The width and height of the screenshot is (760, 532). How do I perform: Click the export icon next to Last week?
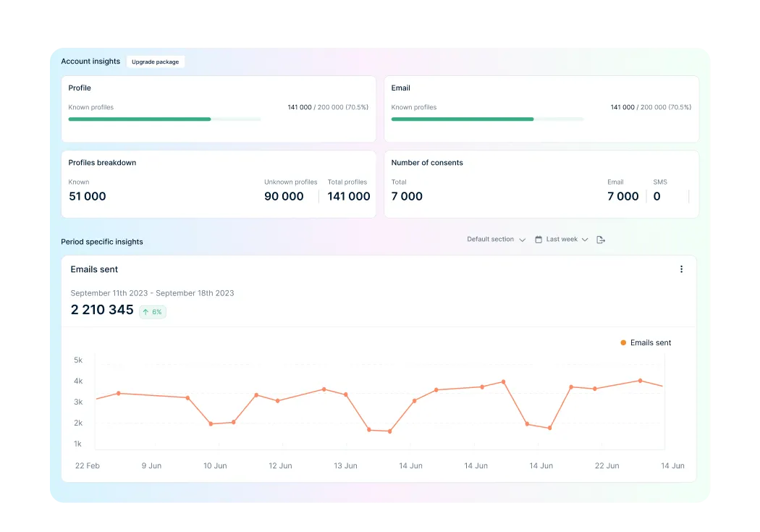pyautogui.click(x=601, y=240)
